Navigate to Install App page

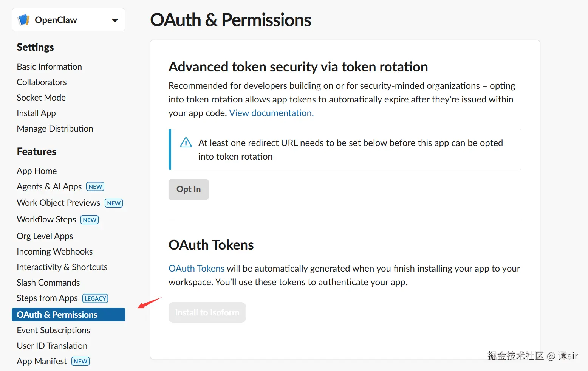click(x=36, y=113)
